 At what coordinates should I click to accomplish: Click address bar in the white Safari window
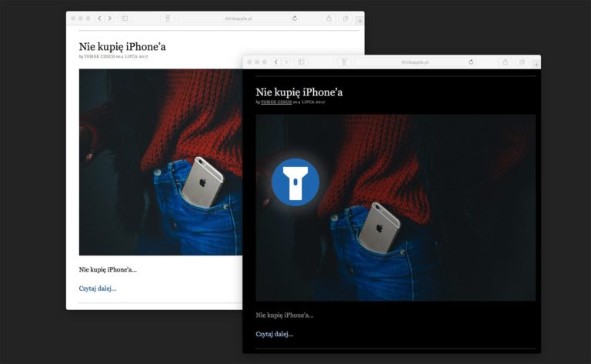239,18
